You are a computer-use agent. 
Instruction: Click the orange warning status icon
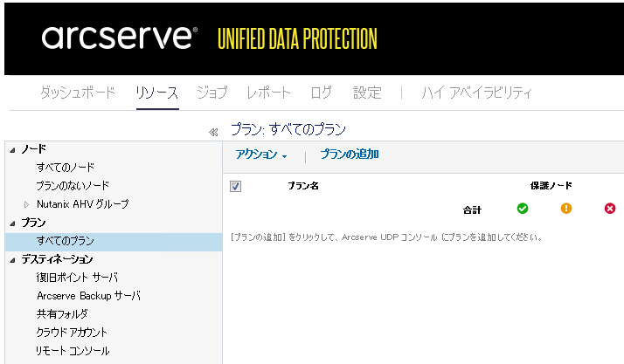[566, 209]
